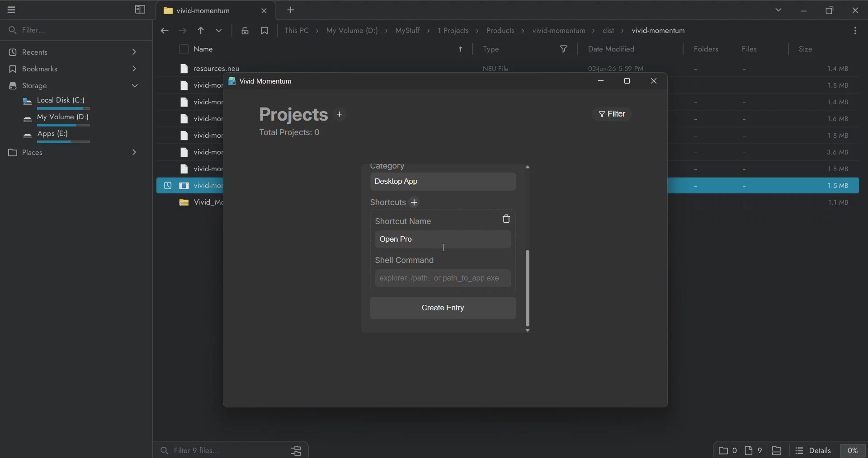Tick the select-all checkbox beside Name
Image resolution: width=868 pixels, height=458 pixels.
[x=184, y=49]
